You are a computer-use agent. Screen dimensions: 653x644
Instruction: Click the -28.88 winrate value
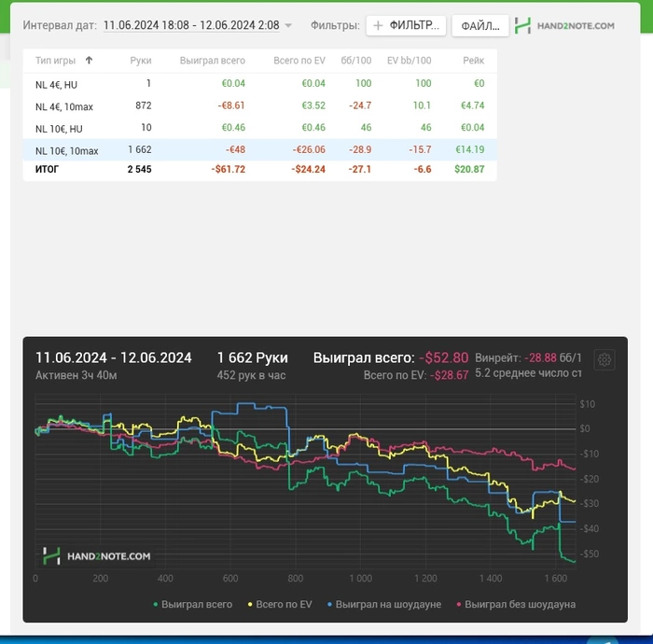point(540,357)
